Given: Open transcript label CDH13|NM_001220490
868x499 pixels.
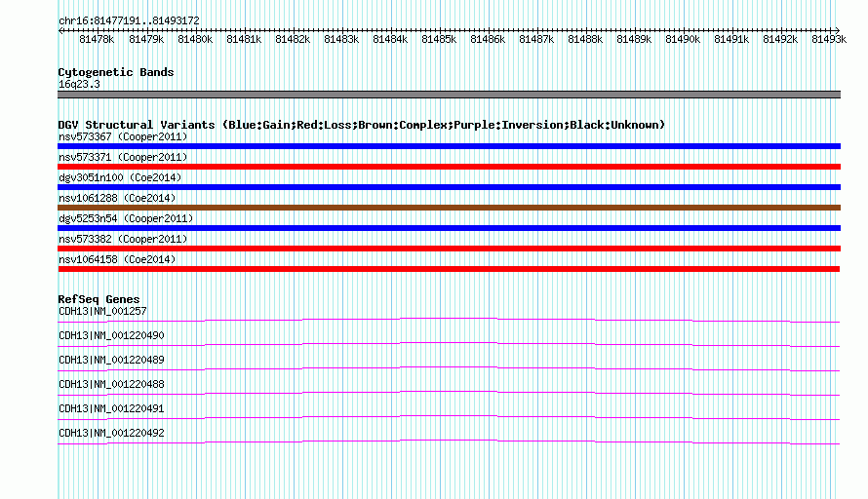Looking at the screenshot, I should [111, 336].
